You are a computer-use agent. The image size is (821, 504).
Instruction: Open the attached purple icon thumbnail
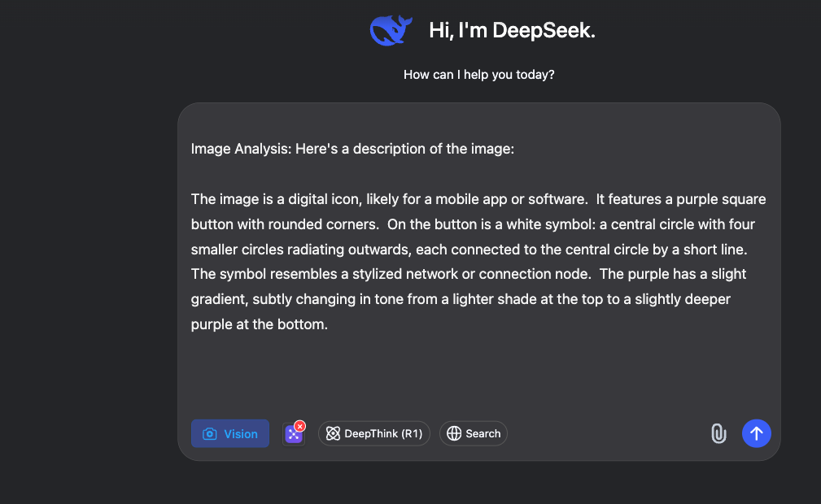(x=293, y=434)
